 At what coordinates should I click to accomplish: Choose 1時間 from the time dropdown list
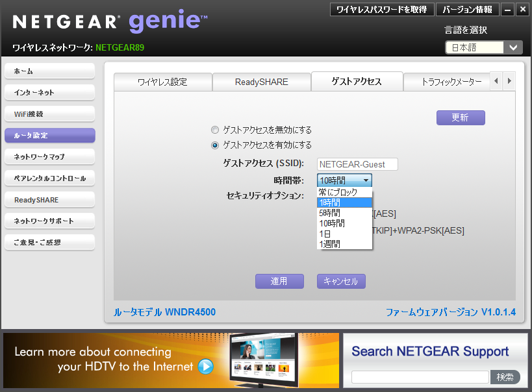(344, 202)
